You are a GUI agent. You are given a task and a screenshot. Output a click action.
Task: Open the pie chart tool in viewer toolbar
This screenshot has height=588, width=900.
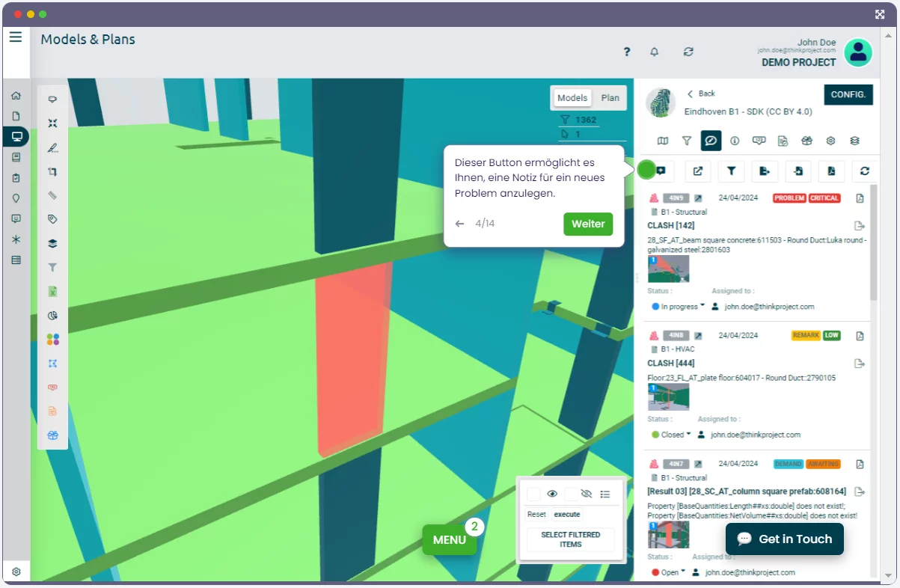(52, 316)
